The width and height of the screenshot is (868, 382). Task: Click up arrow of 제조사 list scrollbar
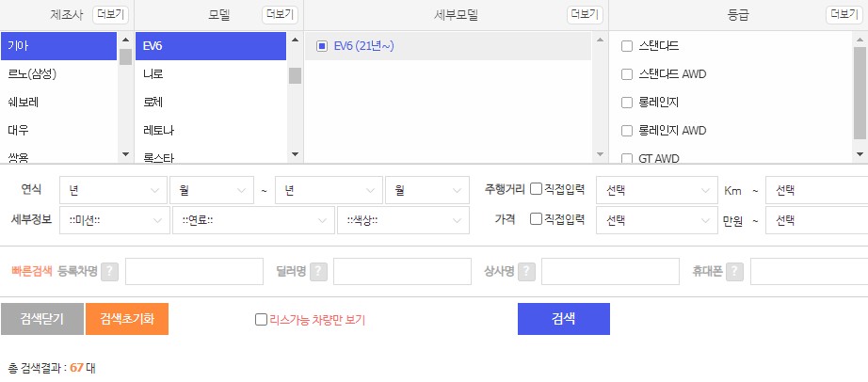[x=125, y=40]
